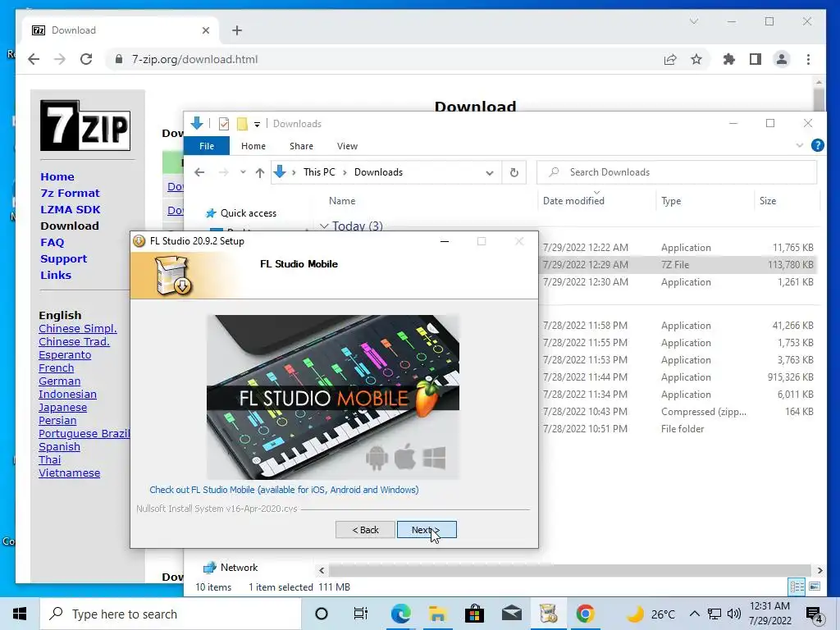Open Explorer recent locations dropdown
The width and height of the screenshot is (840, 630).
pyautogui.click(x=243, y=172)
